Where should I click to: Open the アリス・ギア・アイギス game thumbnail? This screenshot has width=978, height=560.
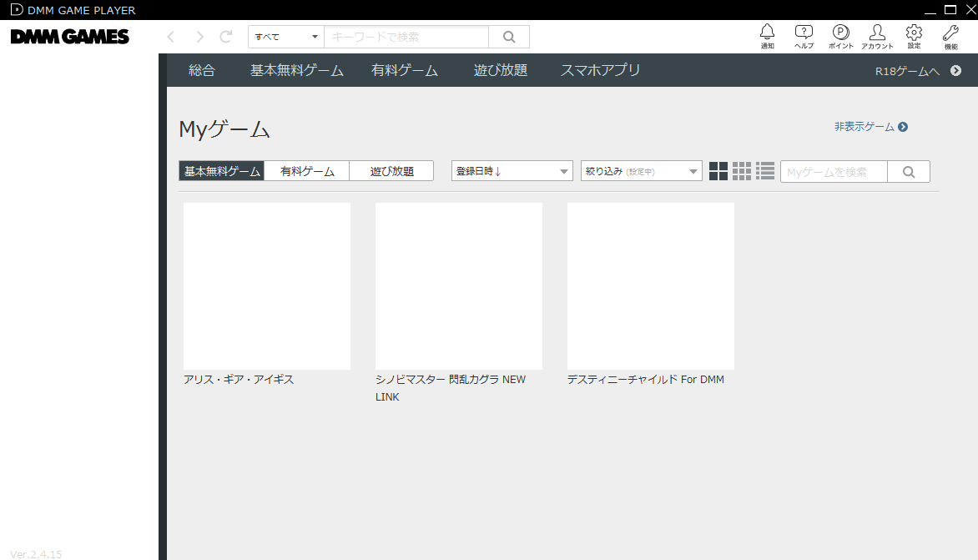point(267,286)
